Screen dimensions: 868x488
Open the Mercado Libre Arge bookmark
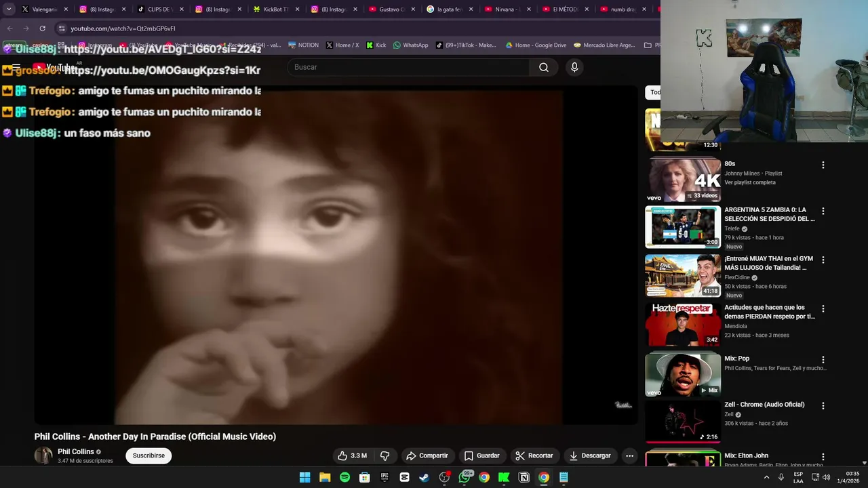[604, 45]
